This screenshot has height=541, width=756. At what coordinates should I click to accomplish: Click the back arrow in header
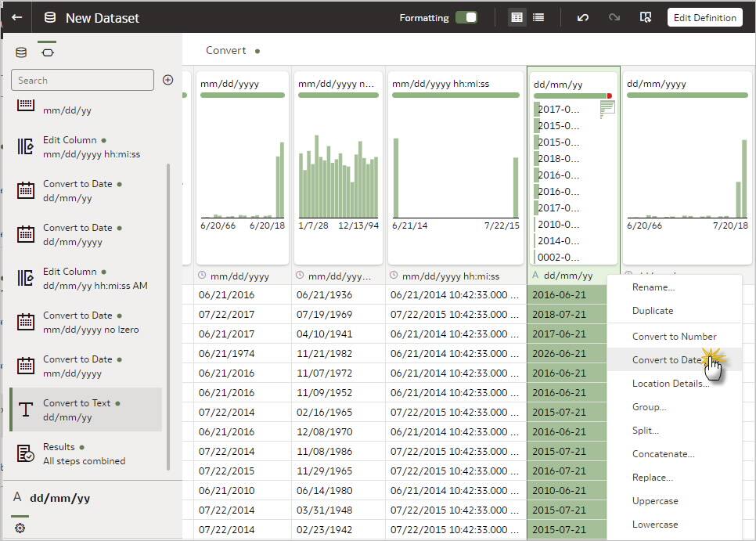coord(16,17)
